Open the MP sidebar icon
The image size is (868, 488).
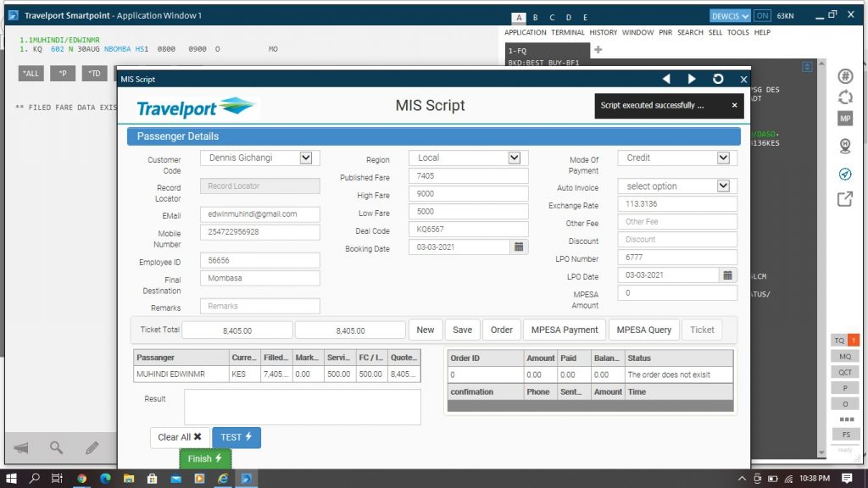click(x=845, y=119)
